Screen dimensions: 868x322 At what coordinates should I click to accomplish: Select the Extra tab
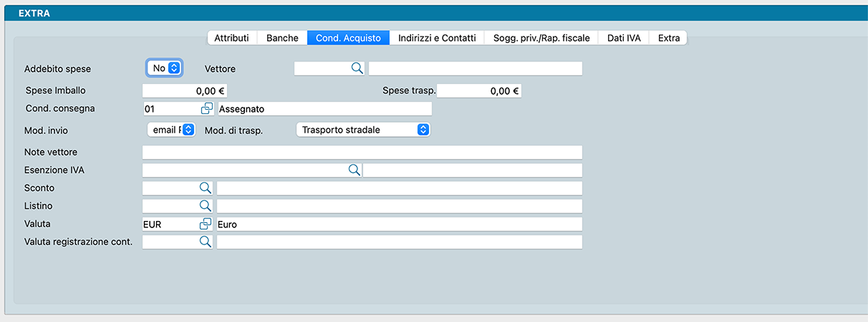[x=669, y=38]
